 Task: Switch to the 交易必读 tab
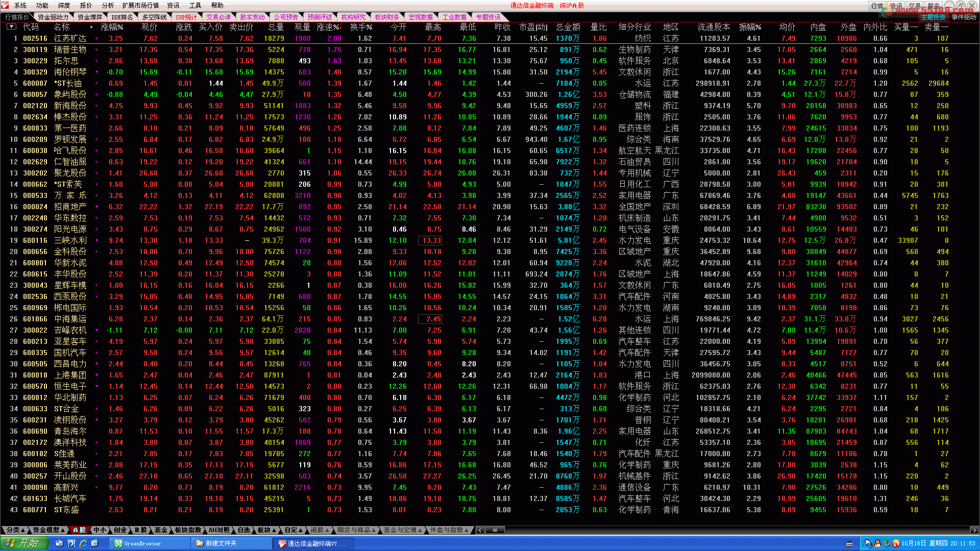[x=218, y=17]
